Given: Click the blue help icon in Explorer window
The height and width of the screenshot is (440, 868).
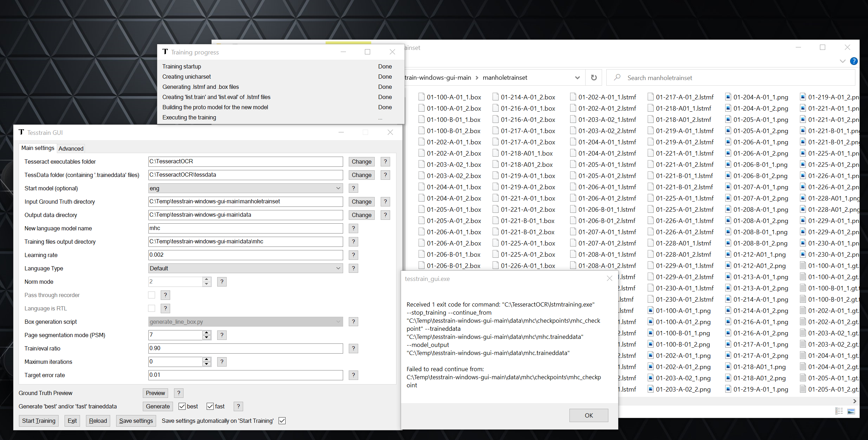Looking at the screenshot, I should (x=854, y=61).
